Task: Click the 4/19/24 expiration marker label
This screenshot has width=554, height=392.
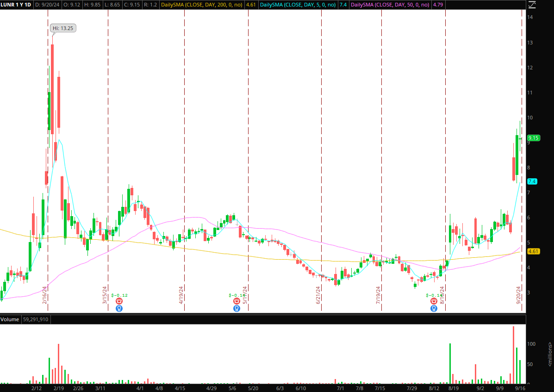Action: tap(181, 295)
